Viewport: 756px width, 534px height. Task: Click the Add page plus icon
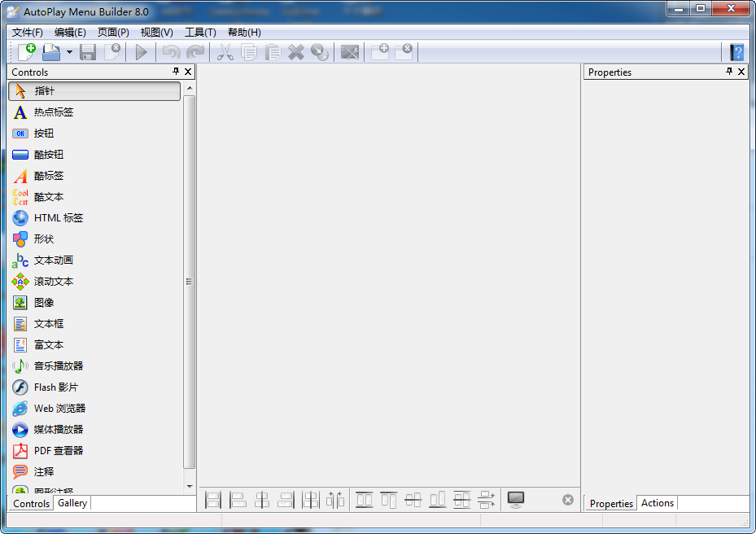point(380,51)
